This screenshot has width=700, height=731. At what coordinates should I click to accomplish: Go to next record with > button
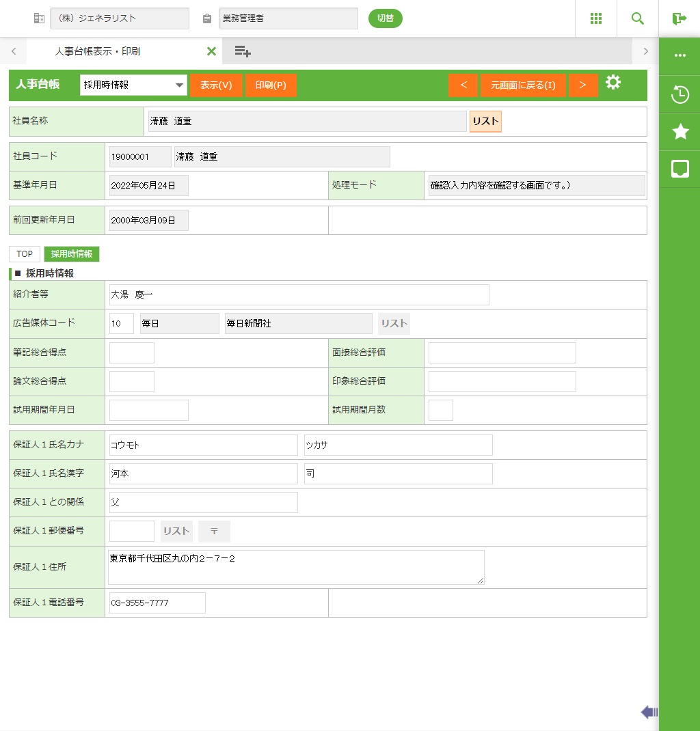[583, 85]
